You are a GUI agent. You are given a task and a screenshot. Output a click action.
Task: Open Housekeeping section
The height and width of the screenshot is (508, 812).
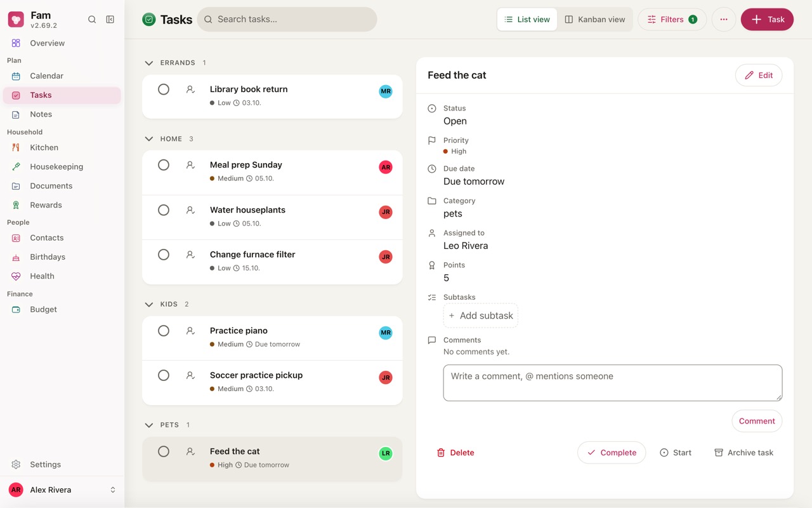coord(62,166)
